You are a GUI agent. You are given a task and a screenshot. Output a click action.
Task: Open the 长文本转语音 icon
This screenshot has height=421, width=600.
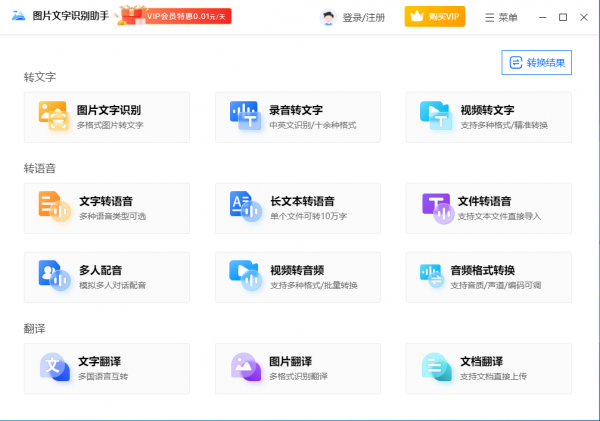coord(244,207)
